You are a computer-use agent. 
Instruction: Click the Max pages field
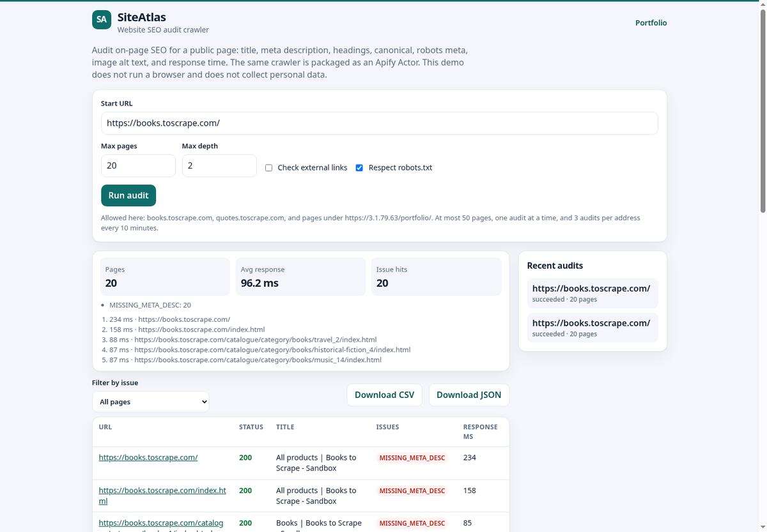coord(138,165)
